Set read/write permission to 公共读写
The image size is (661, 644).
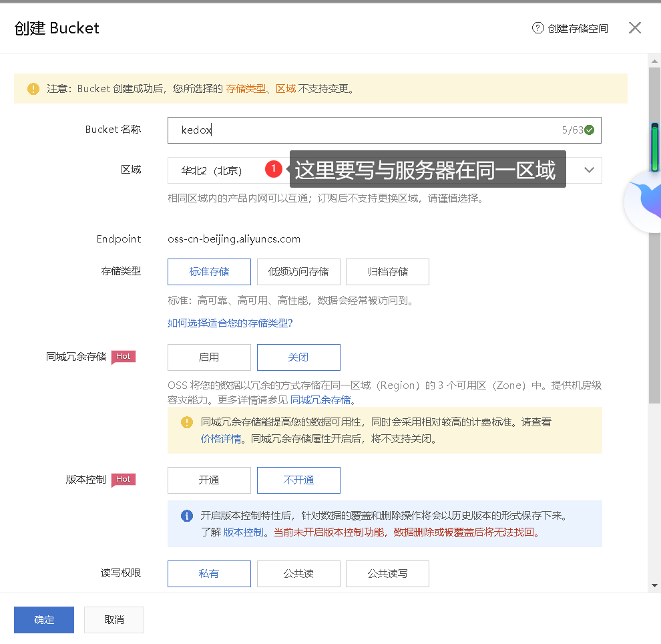pyautogui.click(x=387, y=574)
